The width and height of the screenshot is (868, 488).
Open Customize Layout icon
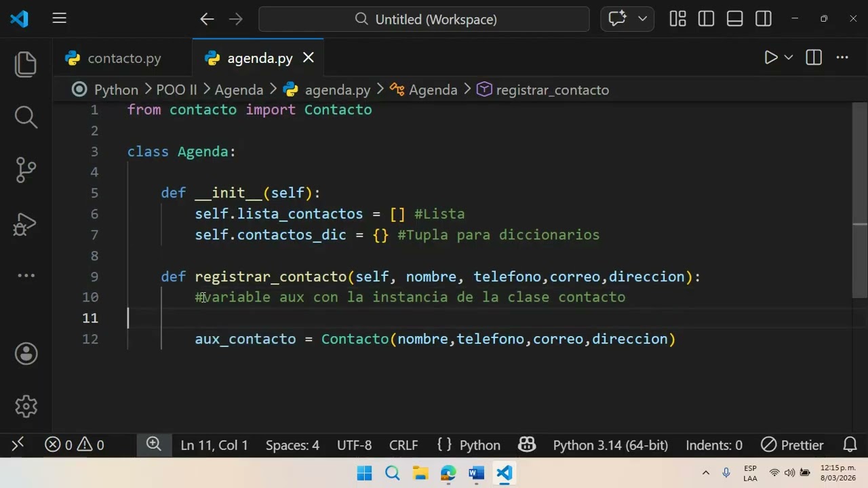[x=677, y=19]
